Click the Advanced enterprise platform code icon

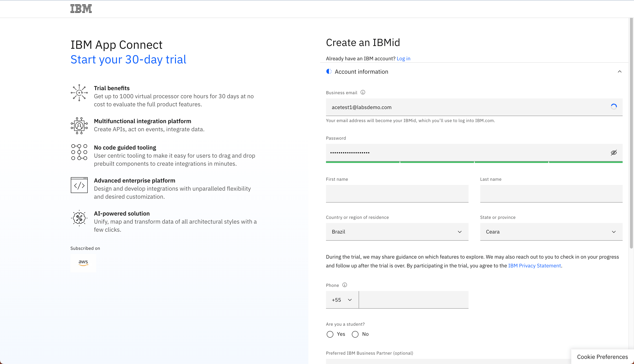79,185
